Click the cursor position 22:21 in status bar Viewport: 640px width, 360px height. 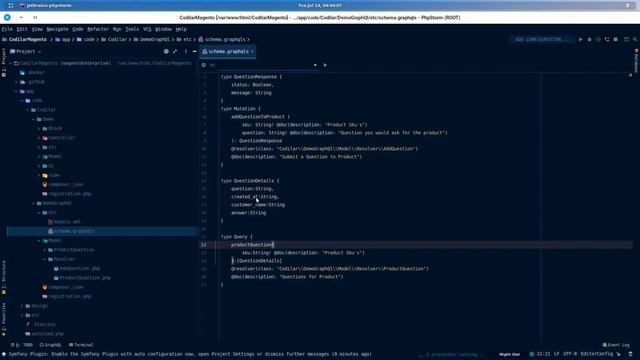coord(543,354)
